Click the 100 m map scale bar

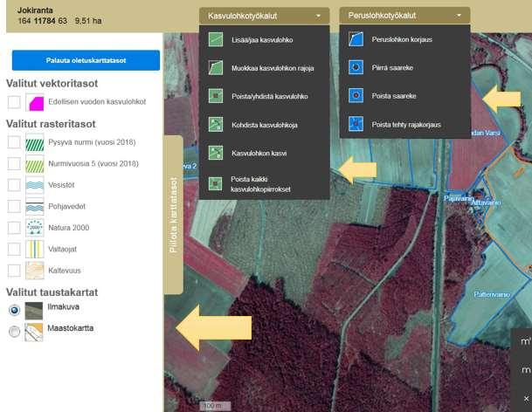coord(215,406)
